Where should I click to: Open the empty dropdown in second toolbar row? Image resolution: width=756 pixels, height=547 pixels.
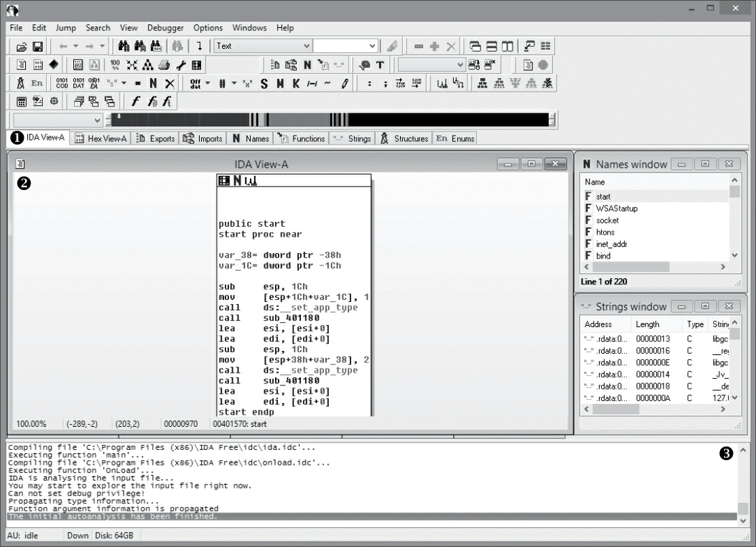point(460,64)
